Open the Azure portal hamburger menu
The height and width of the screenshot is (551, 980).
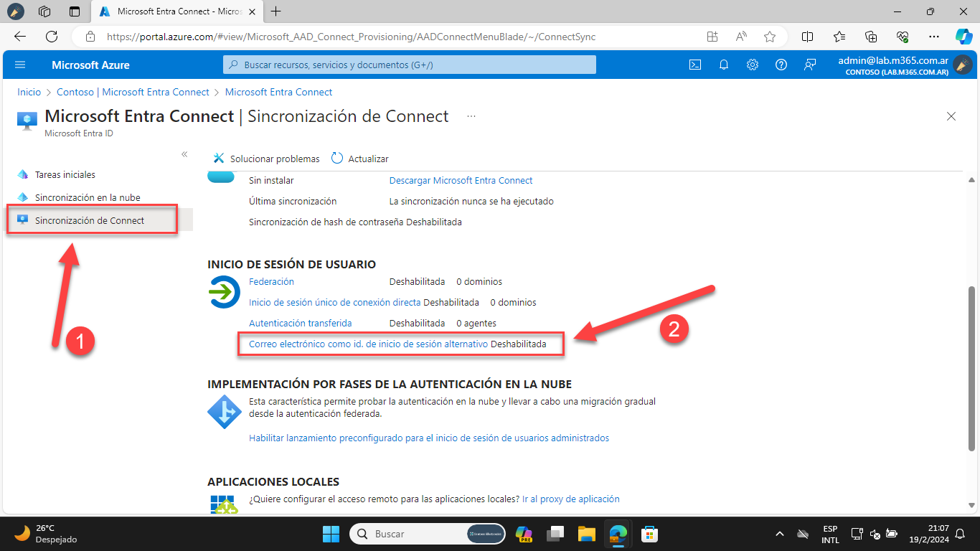(x=20, y=65)
